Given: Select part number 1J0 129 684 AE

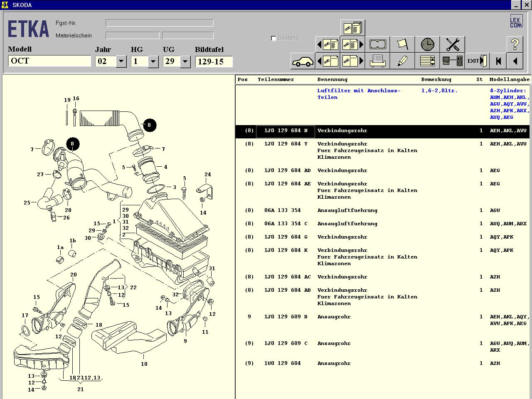Looking at the screenshot, I should click(x=287, y=184).
